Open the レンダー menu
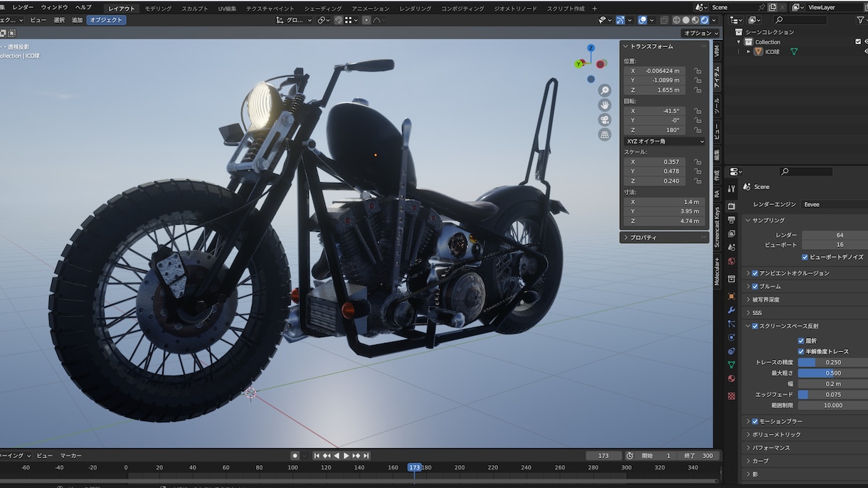The width and height of the screenshot is (868, 488). click(23, 7)
